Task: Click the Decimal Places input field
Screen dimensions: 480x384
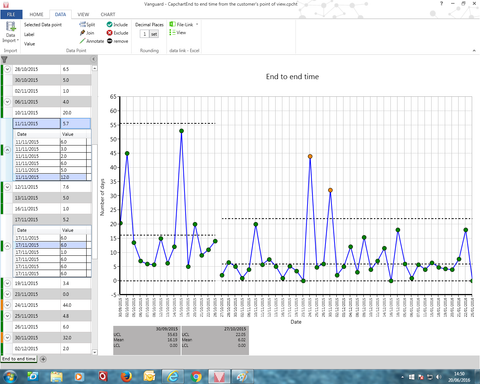Action: [145, 34]
